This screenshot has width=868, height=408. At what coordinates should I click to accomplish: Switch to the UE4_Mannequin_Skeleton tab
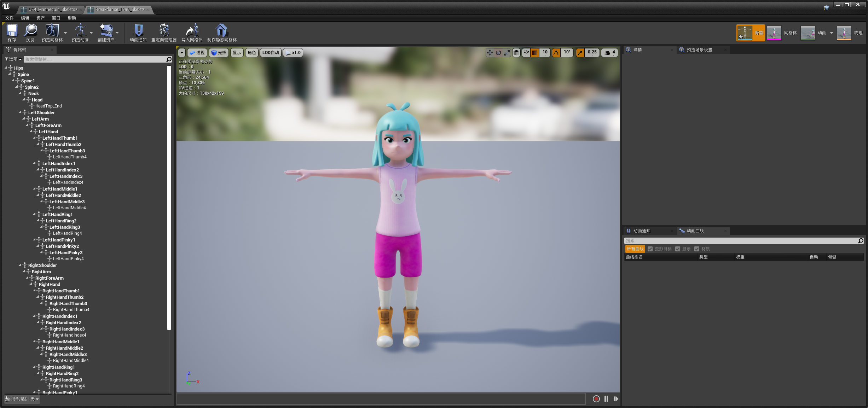coord(52,10)
